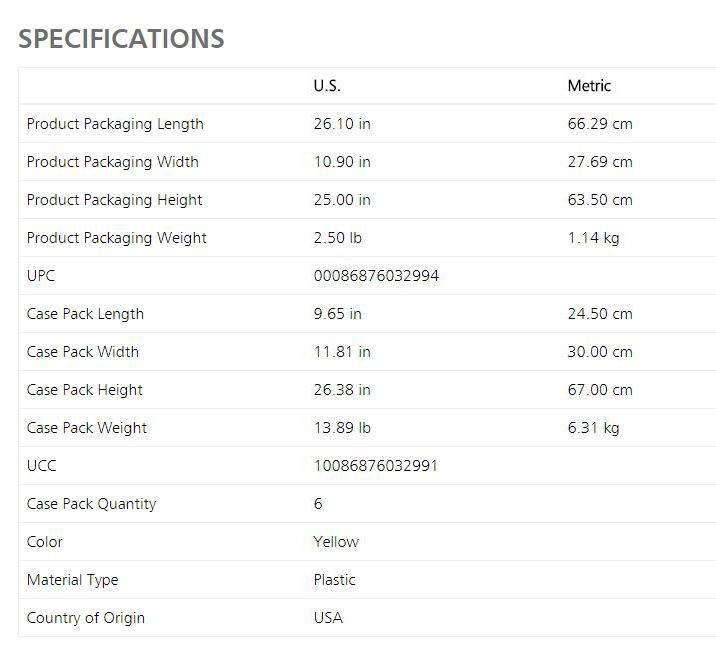Image resolution: width=716 pixels, height=665 pixels.
Task: Click the Plastic material type value
Action: pos(334,580)
